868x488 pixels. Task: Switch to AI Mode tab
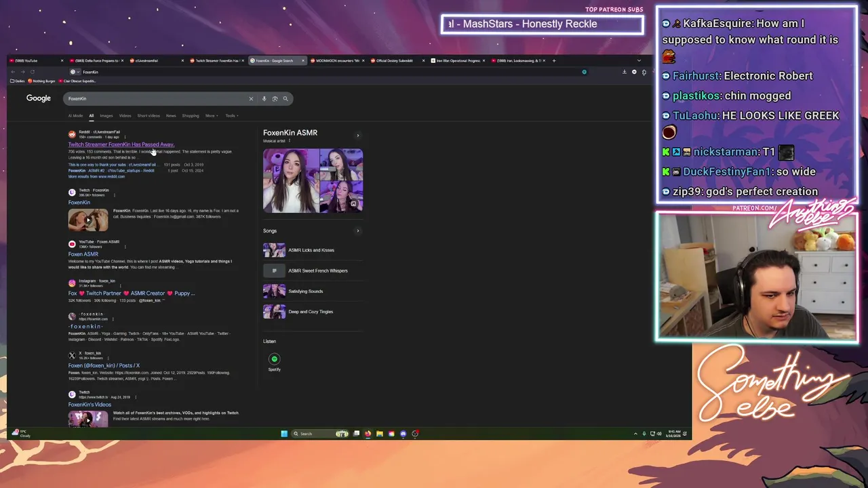coord(75,116)
